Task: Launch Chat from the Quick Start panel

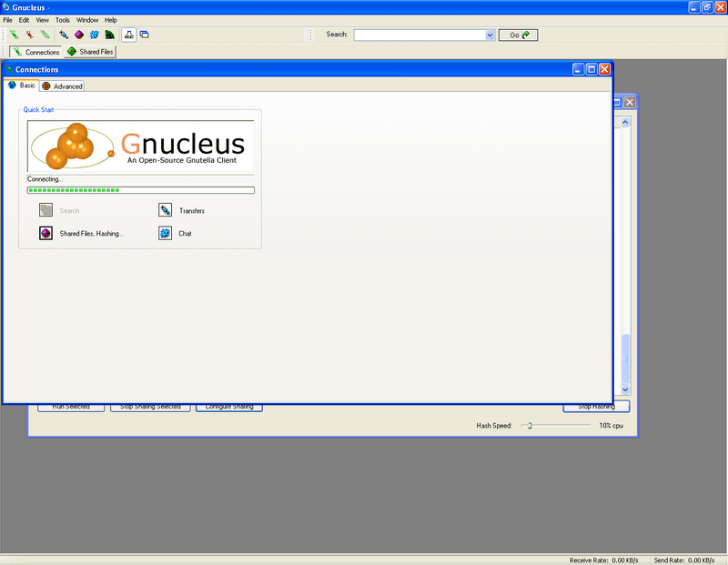Action: [x=166, y=234]
